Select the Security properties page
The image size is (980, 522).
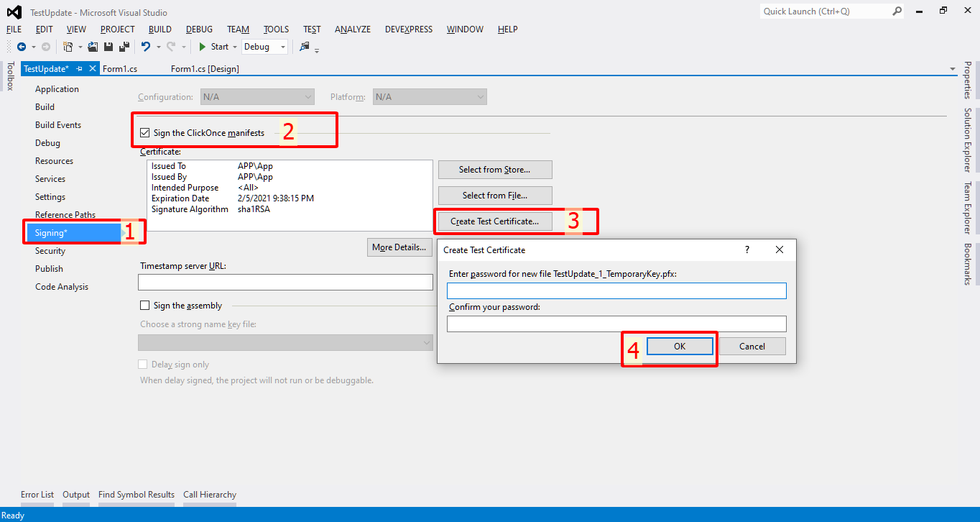(x=50, y=251)
